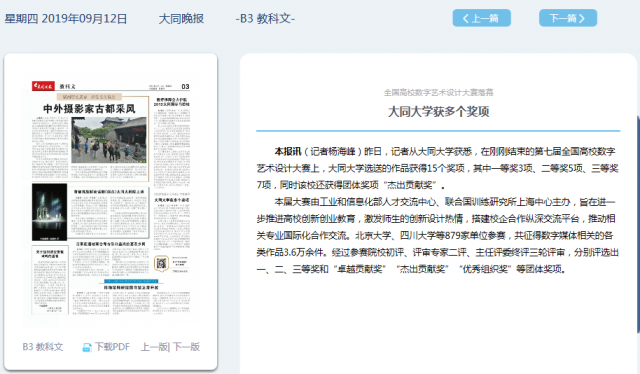
Task: Click the 大同晚报 newspaper name
Action: (x=181, y=19)
